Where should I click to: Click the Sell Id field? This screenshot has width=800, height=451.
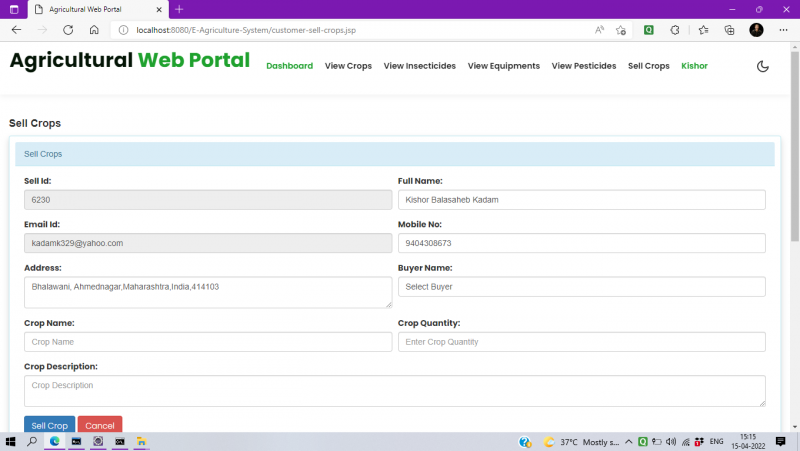pos(208,200)
